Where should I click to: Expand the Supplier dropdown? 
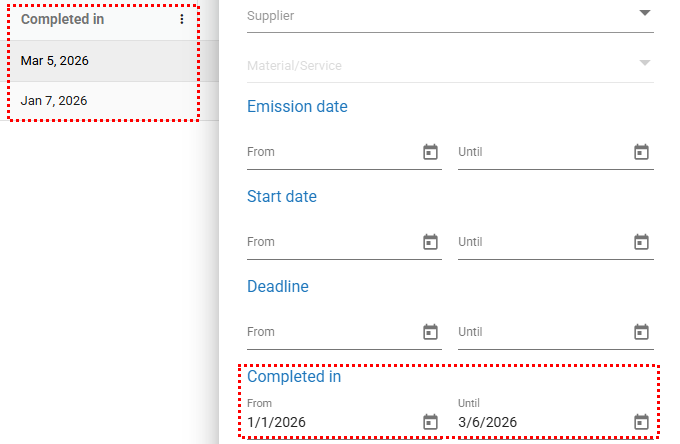[x=644, y=13]
